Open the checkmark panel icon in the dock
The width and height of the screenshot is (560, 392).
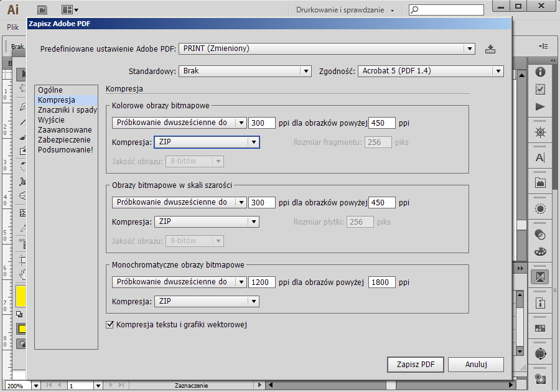click(540, 89)
